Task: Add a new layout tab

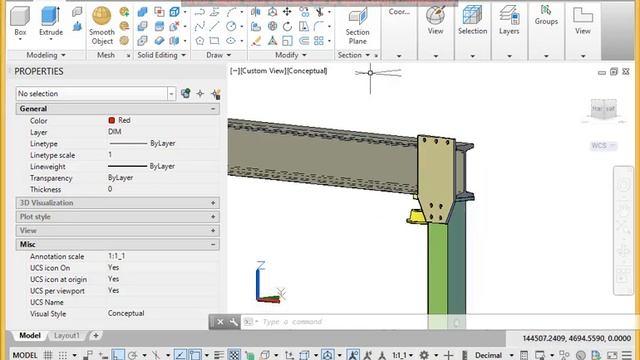Action: [96, 336]
